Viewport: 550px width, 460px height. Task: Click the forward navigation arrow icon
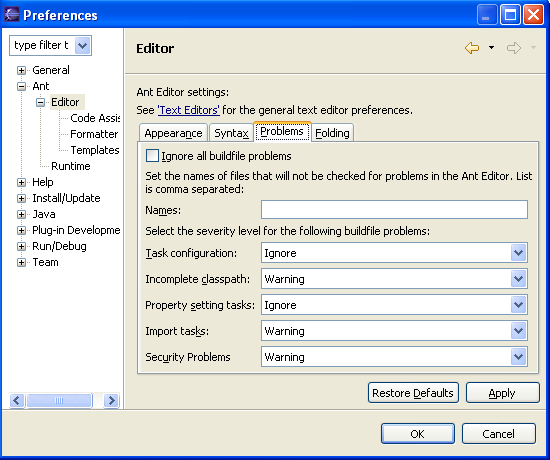pos(514,48)
